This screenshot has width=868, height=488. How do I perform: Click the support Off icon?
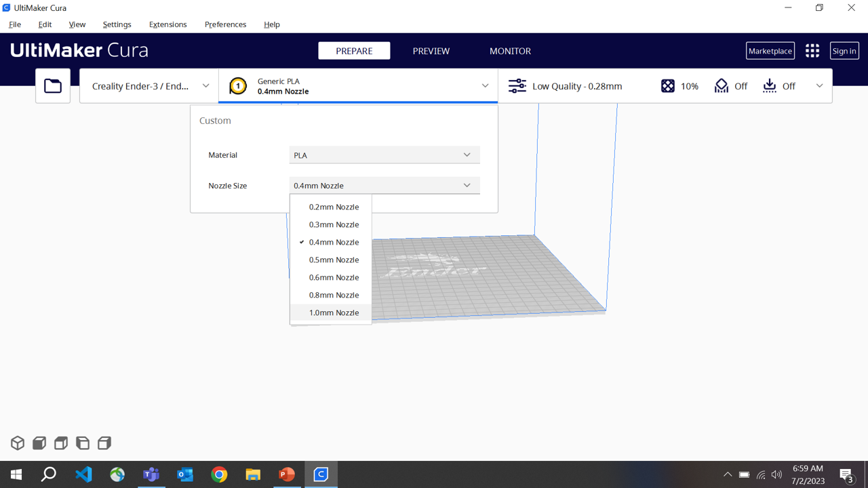click(722, 86)
